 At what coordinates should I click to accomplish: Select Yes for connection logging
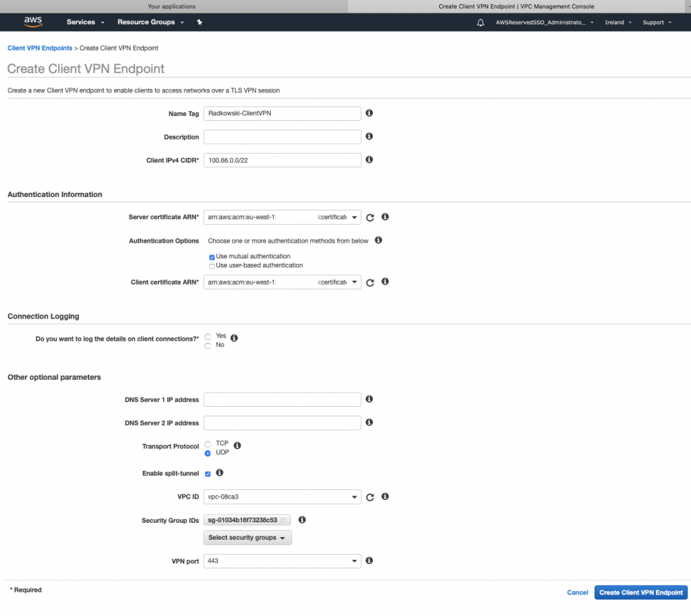click(x=208, y=337)
